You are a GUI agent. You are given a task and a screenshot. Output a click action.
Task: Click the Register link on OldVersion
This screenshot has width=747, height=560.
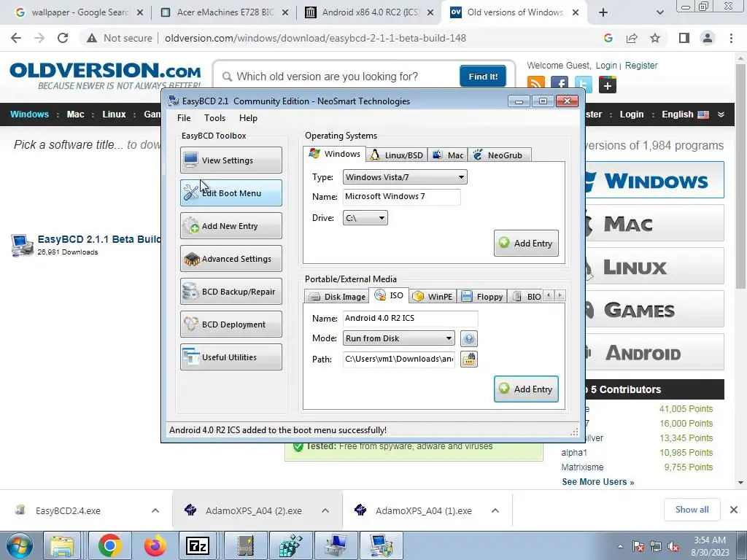[640, 65]
